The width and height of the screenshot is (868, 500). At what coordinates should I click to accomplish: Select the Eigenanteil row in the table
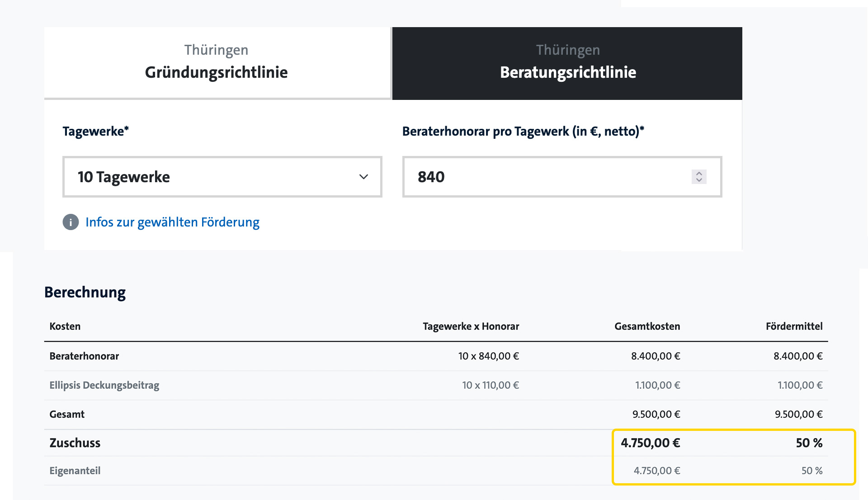pos(75,470)
